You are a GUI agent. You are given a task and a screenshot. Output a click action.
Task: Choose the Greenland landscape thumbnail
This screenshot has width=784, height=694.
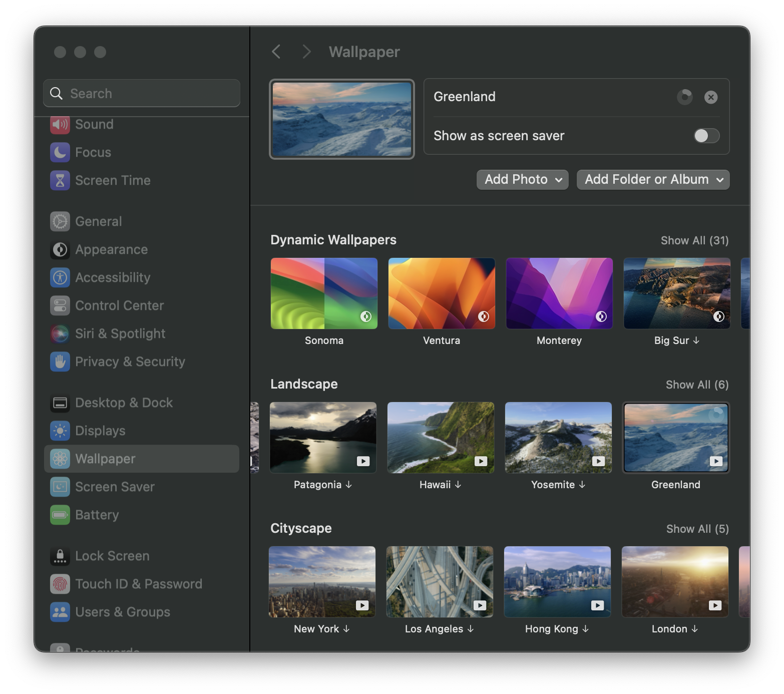click(x=676, y=438)
